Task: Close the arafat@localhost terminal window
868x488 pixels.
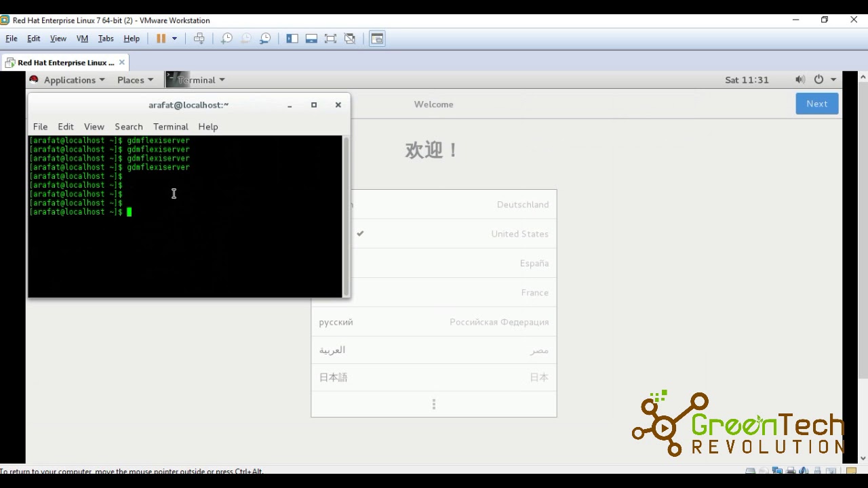Action: coord(338,105)
